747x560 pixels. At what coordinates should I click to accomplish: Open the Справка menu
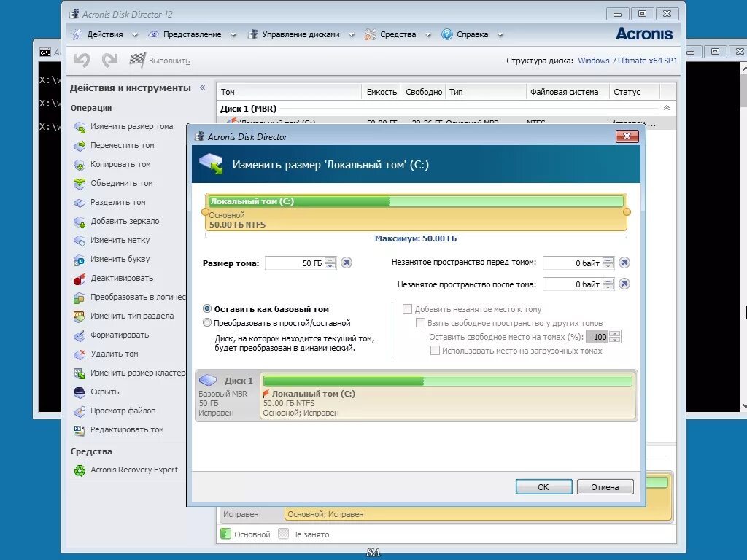tap(472, 35)
